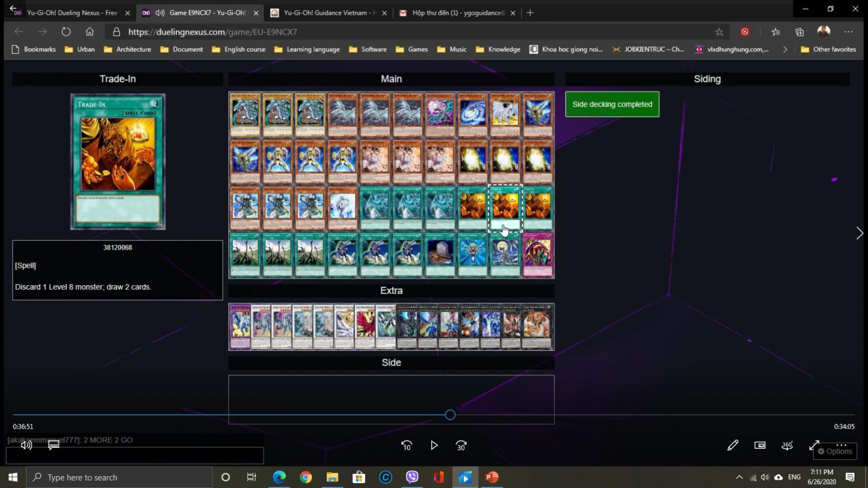Image resolution: width=868 pixels, height=488 pixels.
Task: Click the volume speaker icon in player
Action: click(x=26, y=446)
